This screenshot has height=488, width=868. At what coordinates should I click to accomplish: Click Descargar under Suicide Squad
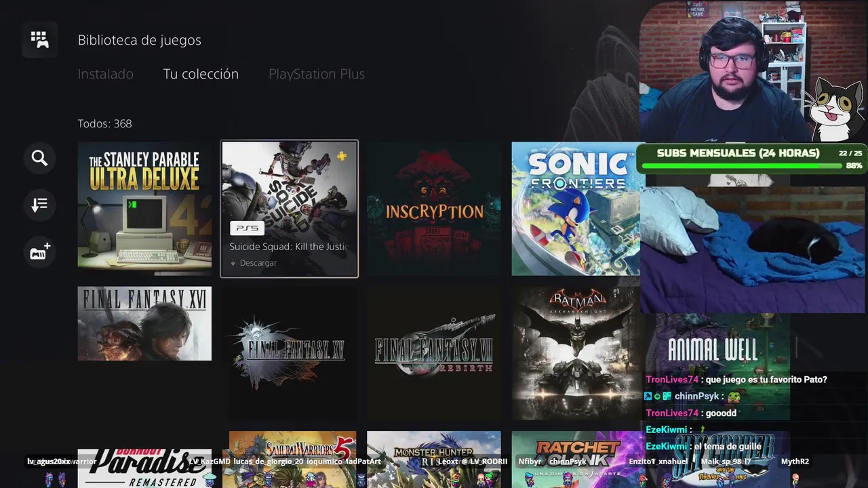[258, 263]
